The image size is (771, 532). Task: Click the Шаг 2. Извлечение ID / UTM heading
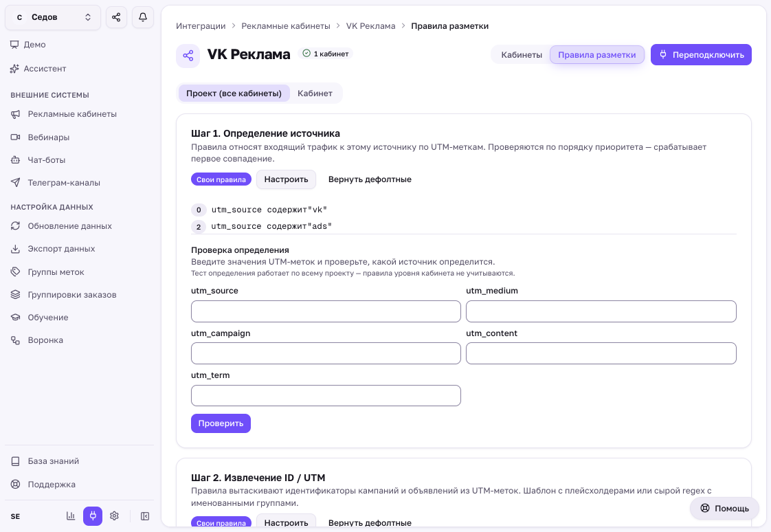(258, 478)
